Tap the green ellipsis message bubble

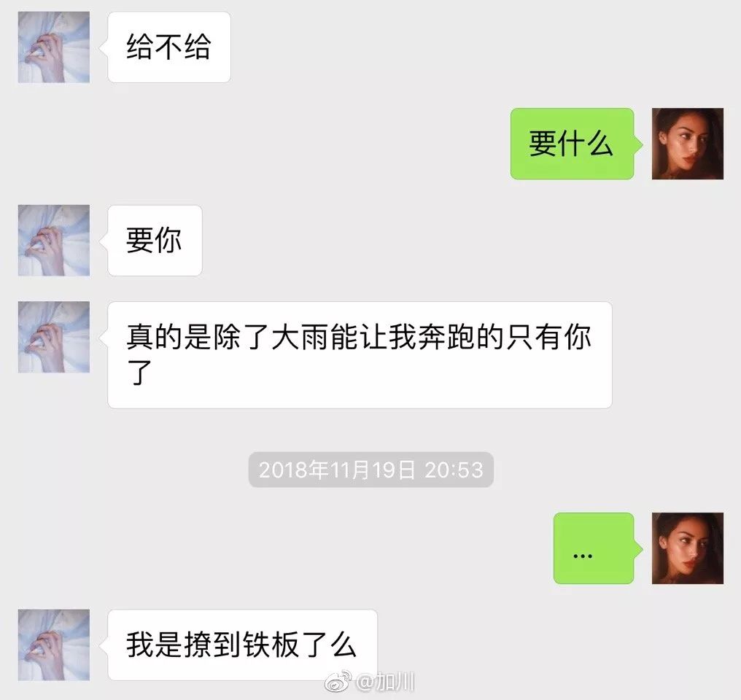tap(594, 548)
